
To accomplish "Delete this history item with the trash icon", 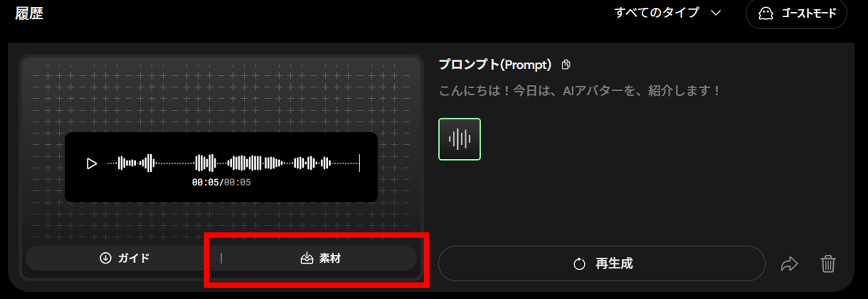I will coord(828,264).
